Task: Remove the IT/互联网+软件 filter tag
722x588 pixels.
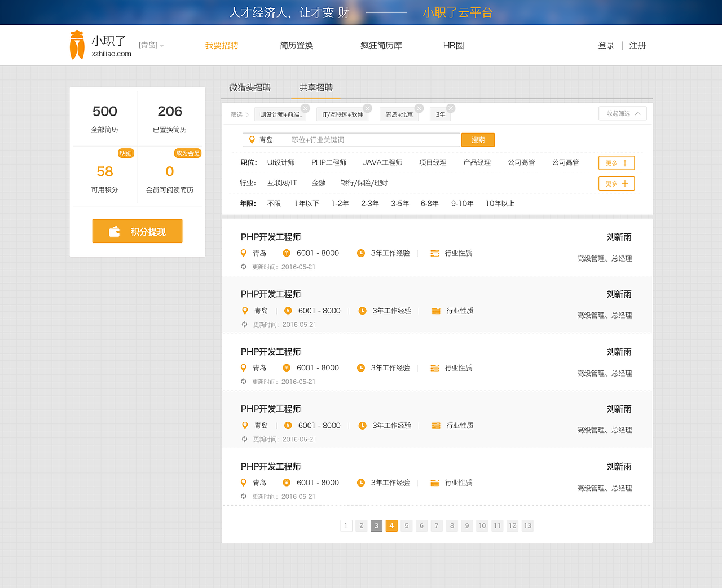Action: [367, 108]
